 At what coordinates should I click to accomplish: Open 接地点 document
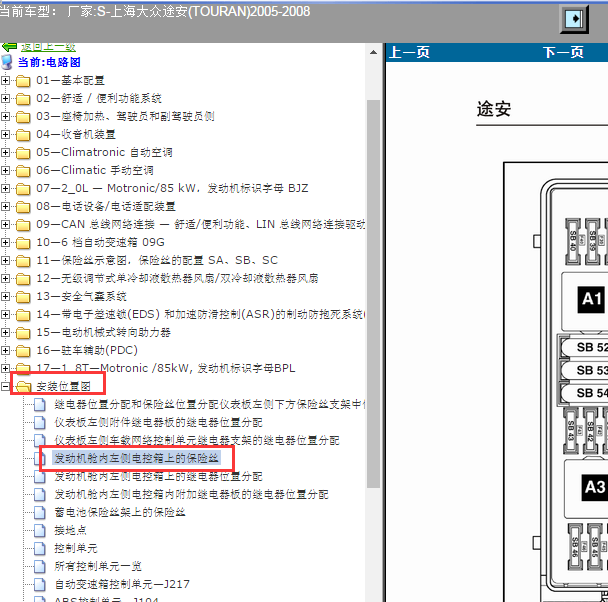coord(70,530)
